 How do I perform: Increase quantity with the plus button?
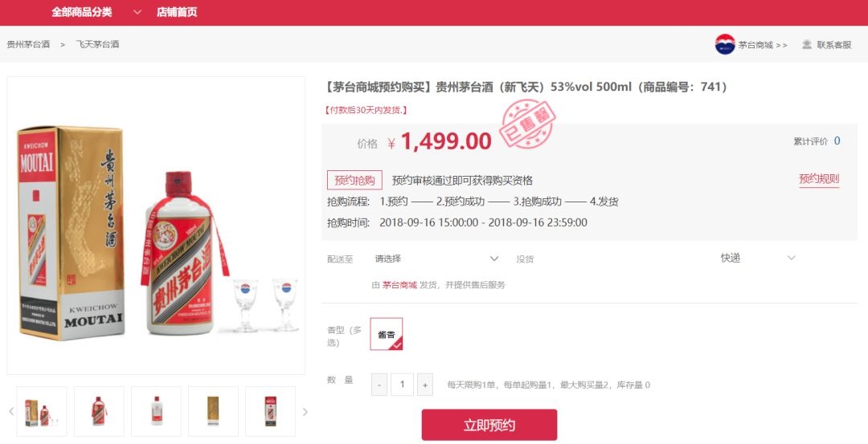424,385
